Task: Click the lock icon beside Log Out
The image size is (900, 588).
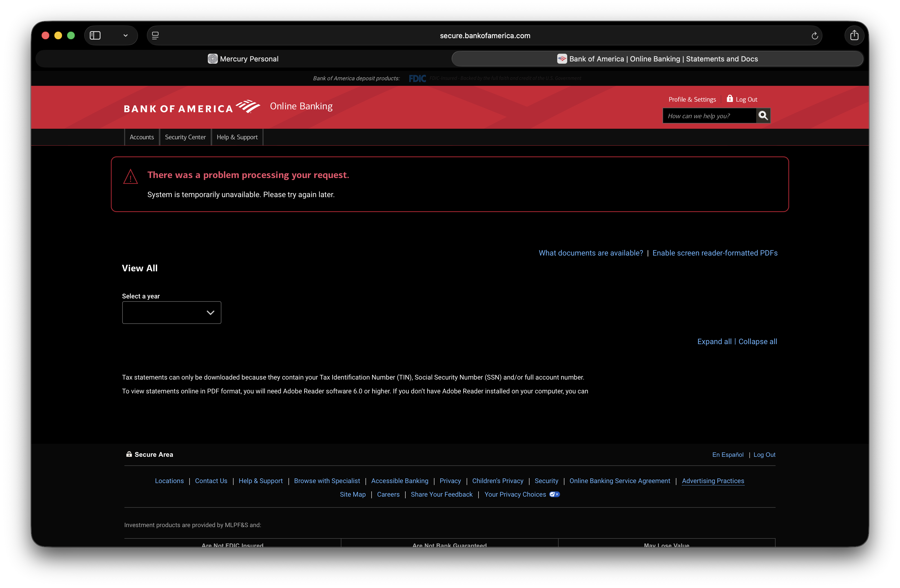Action: (730, 99)
